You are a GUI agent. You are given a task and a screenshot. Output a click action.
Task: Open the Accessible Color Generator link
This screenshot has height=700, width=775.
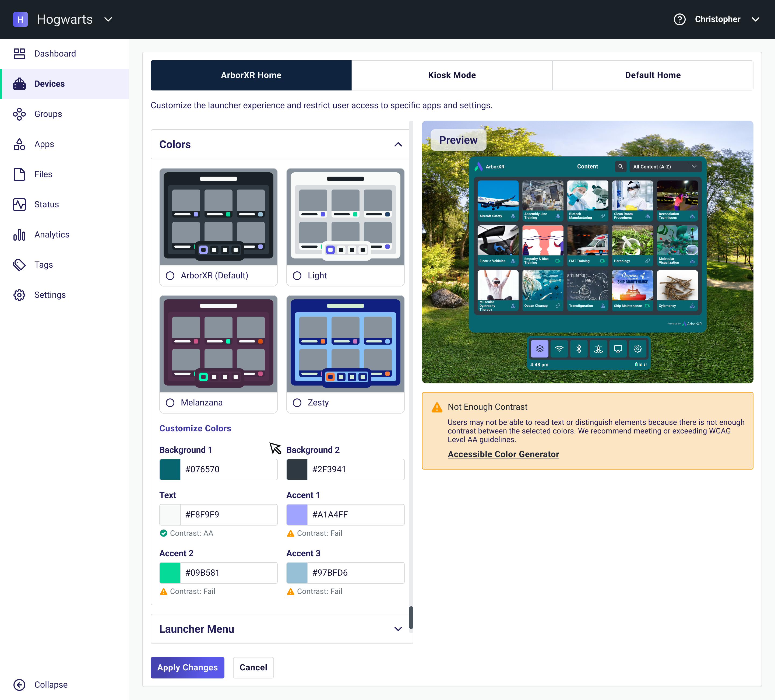pos(503,454)
